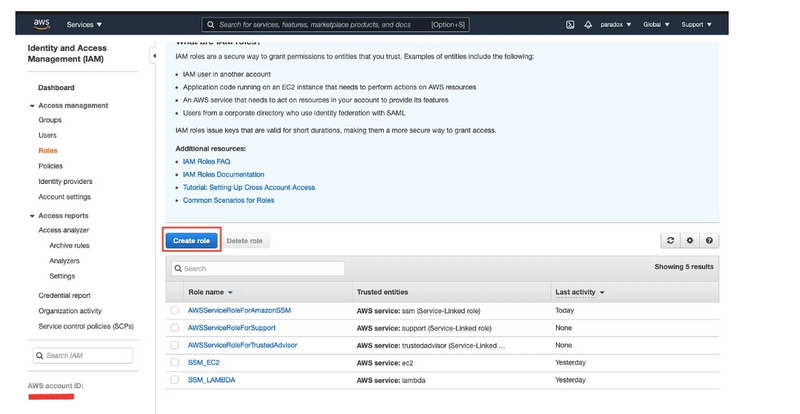The width and height of the screenshot is (800, 414).
Task: Sort by Last activity column header
Action: [x=580, y=292]
